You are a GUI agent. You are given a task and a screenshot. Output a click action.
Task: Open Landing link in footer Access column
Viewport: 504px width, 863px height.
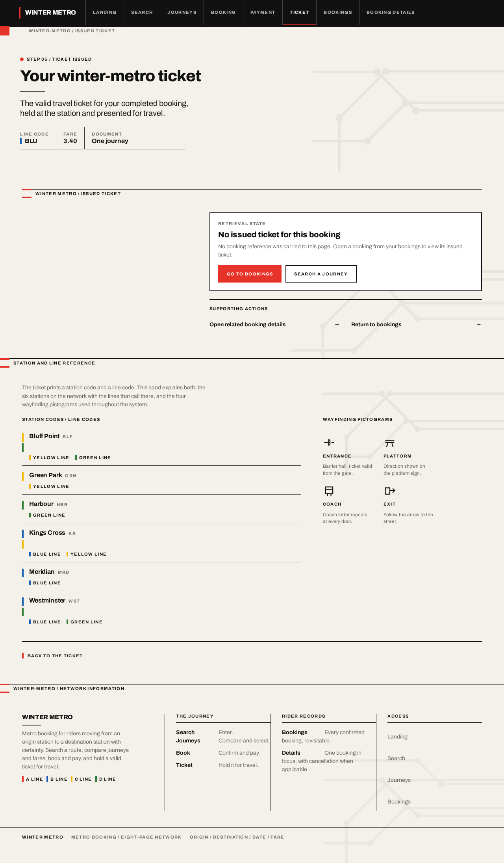click(397, 737)
